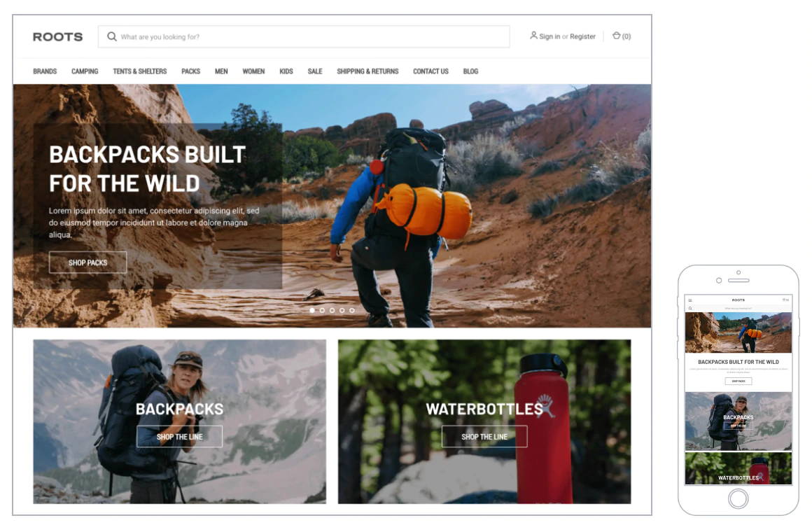Viewport: 812px width, 532px height.
Task: Click the ROOTS logo
Action: (x=58, y=37)
